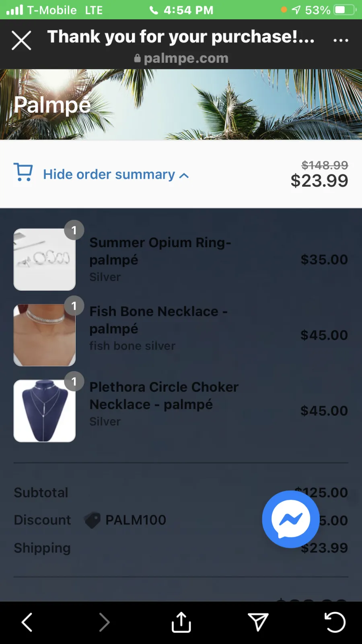The image size is (362, 644).
Task: Reload the page with refresh icon
Action: pyautogui.click(x=335, y=622)
